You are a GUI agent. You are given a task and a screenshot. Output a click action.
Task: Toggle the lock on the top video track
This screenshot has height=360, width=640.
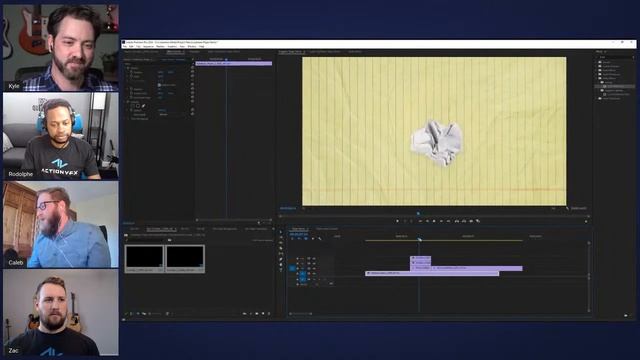tap(297, 258)
